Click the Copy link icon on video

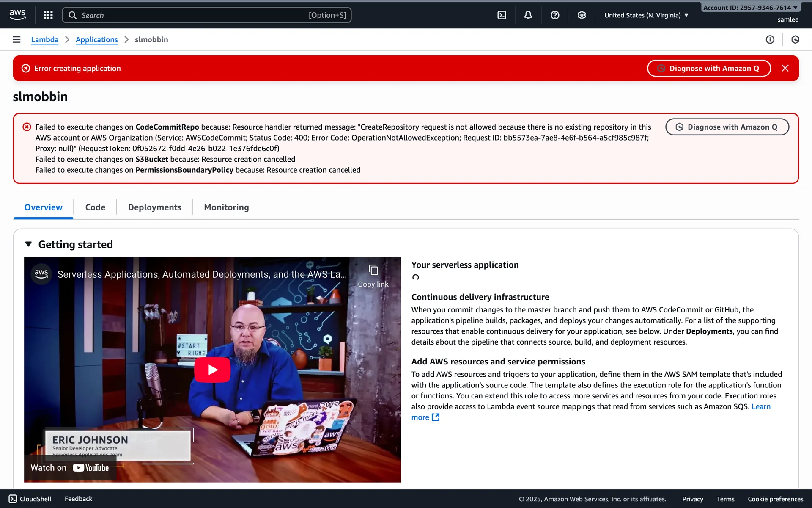[373, 270]
